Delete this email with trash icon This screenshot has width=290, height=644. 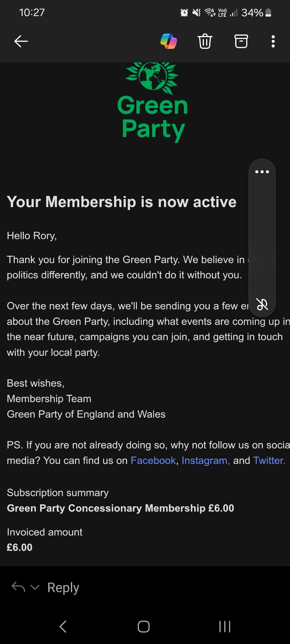coord(205,41)
